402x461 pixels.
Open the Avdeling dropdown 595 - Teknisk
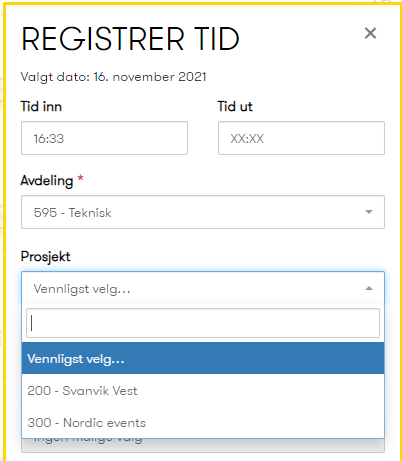203,212
